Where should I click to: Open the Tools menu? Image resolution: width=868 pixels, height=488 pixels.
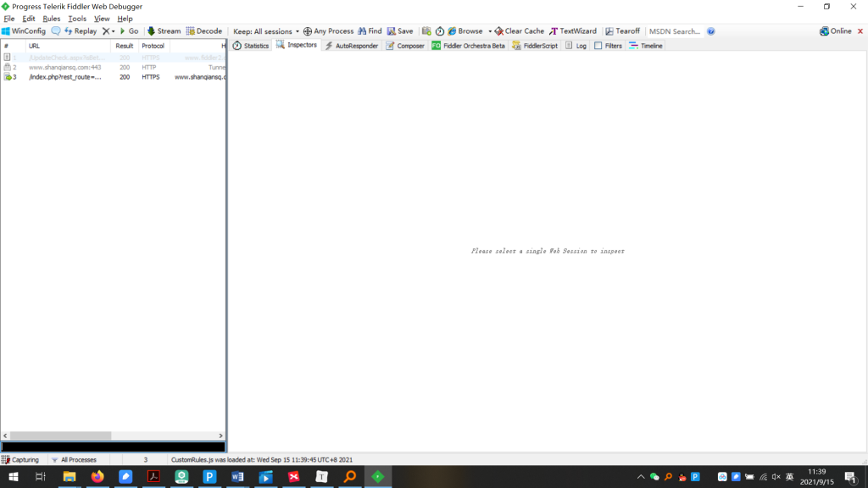pos(77,19)
